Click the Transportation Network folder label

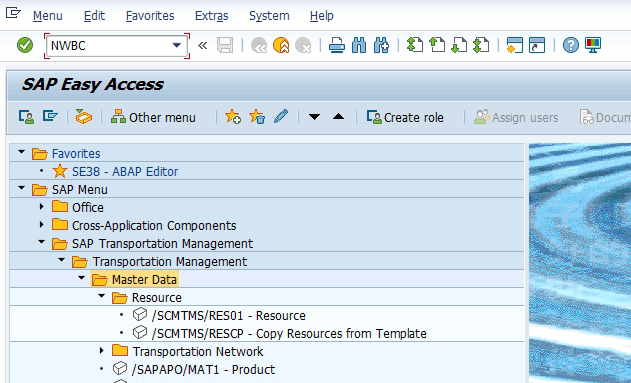(x=198, y=352)
